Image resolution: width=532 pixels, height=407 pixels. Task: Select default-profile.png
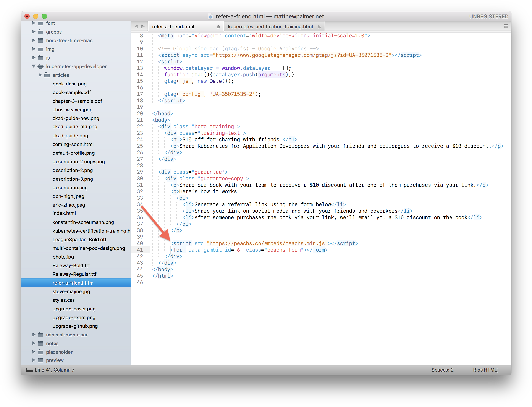[x=74, y=153]
